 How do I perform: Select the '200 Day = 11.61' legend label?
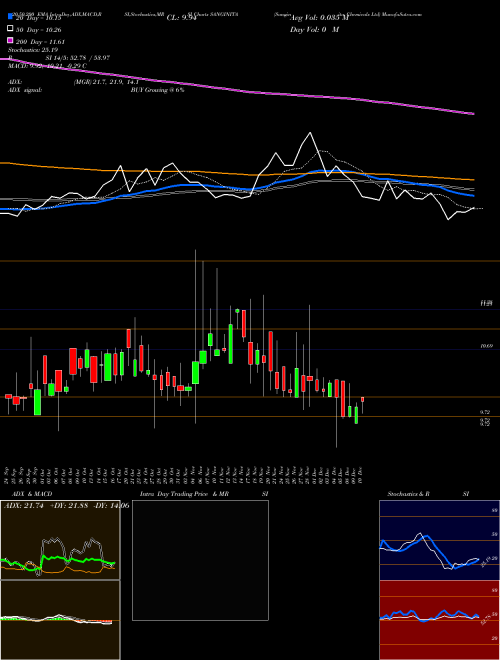[x=40, y=42]
